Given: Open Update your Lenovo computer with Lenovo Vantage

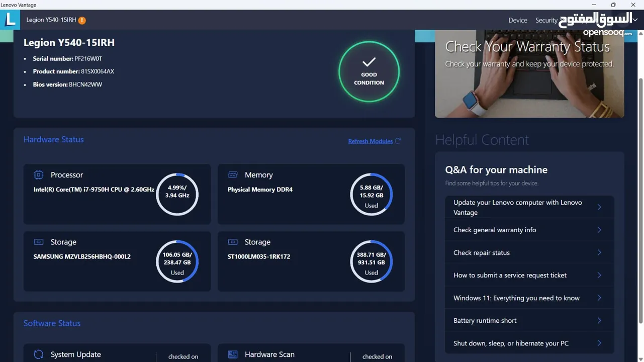Looking at the screenshot, I should click(529, 207).
